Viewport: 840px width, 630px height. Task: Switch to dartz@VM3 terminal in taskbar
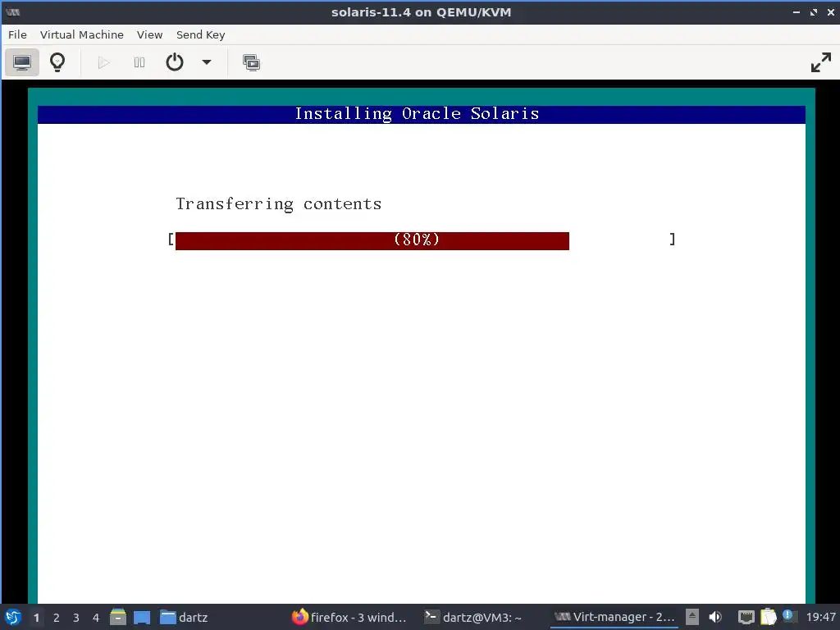point(472,618)
